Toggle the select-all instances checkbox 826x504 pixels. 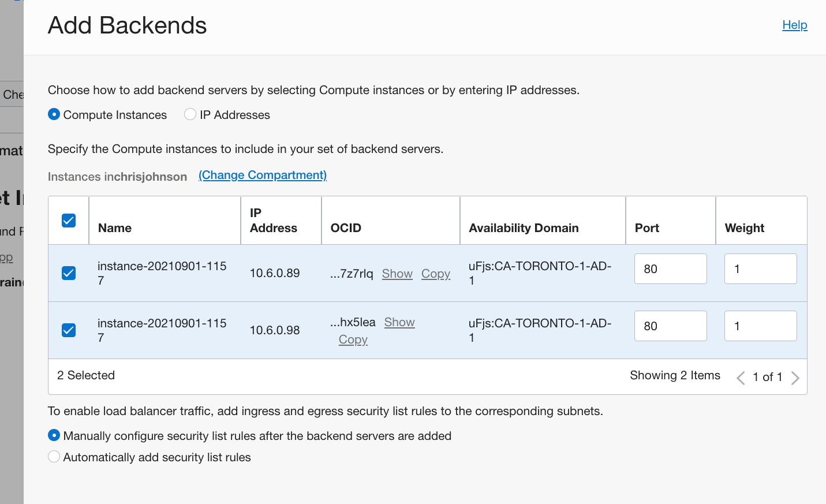[x=69, y=221]
